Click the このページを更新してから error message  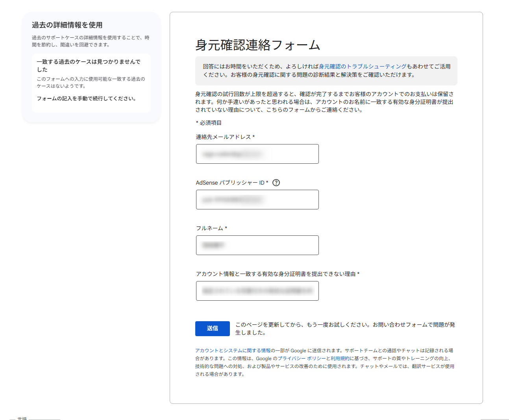tap(345, 329)
